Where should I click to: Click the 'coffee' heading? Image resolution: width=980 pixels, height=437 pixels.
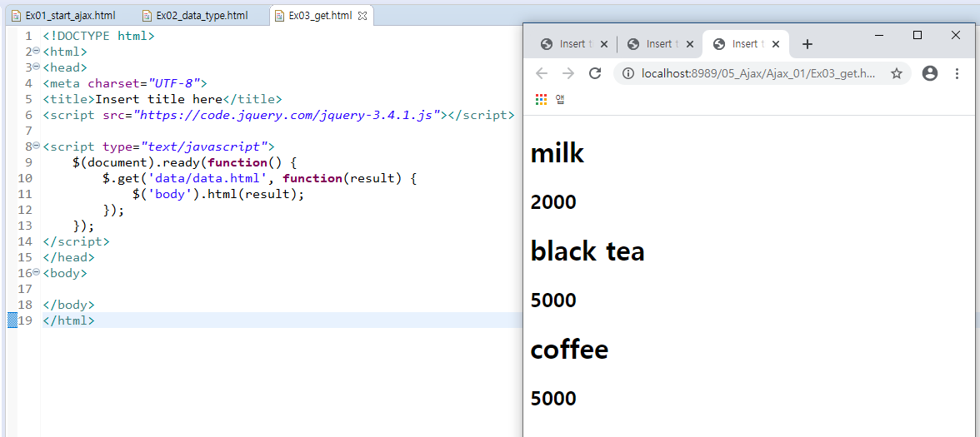[x=569, y=350]
